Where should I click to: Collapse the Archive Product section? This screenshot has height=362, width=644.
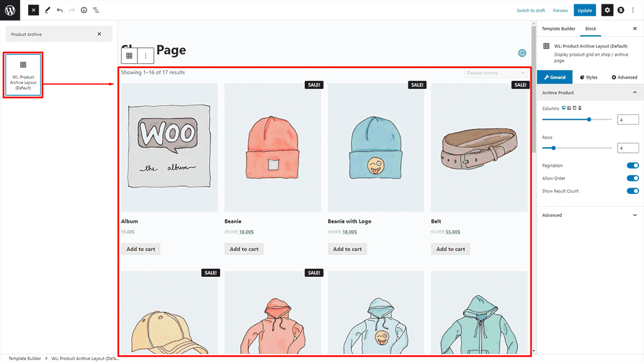point(634,93)
